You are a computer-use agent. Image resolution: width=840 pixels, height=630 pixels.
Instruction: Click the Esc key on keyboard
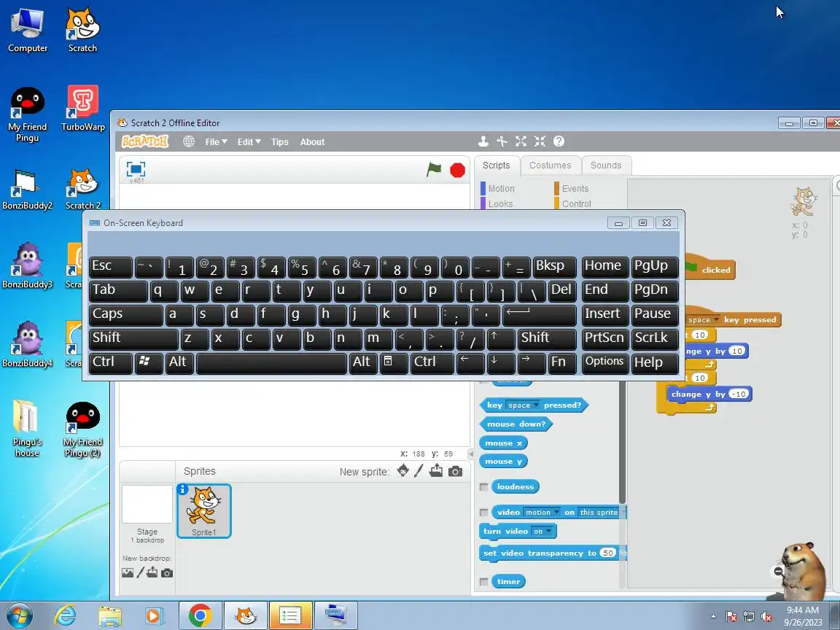pyautogui.click(x=110, y=267)
